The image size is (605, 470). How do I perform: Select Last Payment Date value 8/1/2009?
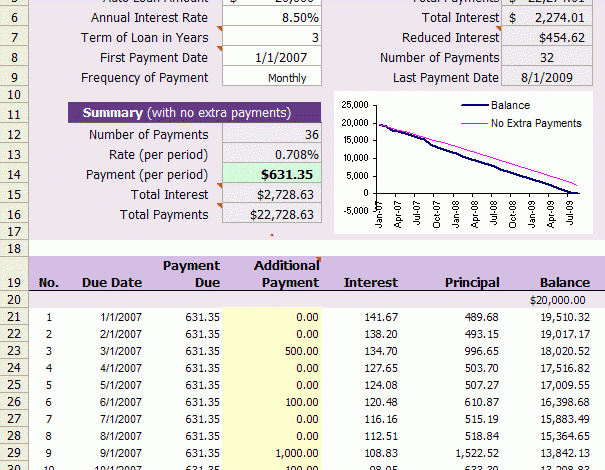point(547,78)
